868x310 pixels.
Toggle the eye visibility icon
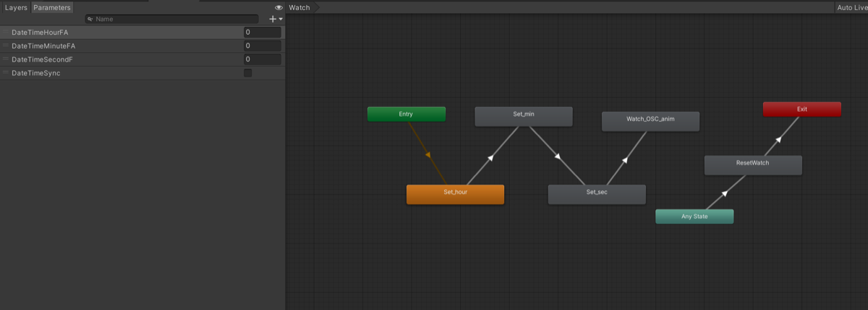coord(278,7)
